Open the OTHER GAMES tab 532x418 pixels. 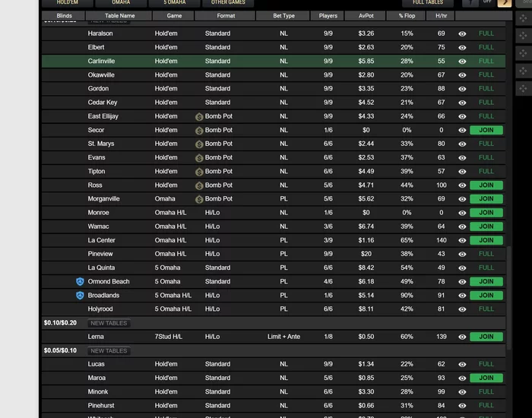(228, 3)
